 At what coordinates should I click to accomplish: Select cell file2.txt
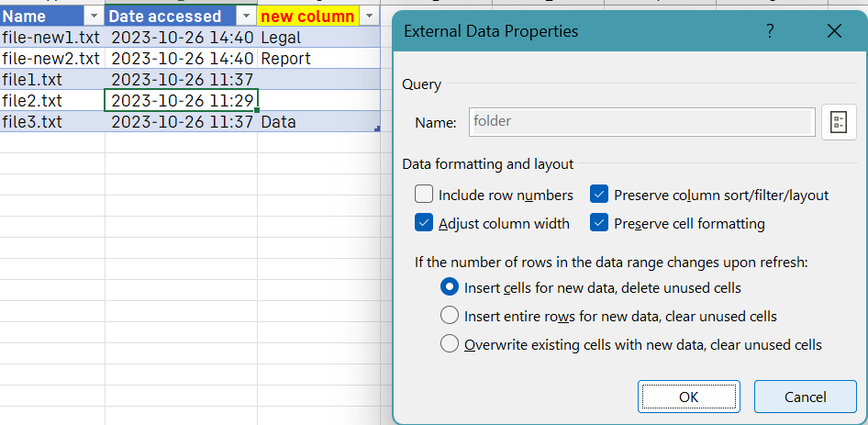click(x=52, y=100)
